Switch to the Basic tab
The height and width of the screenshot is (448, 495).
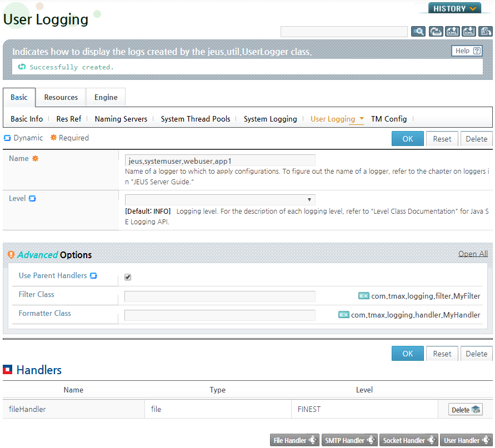pos(19,97)
